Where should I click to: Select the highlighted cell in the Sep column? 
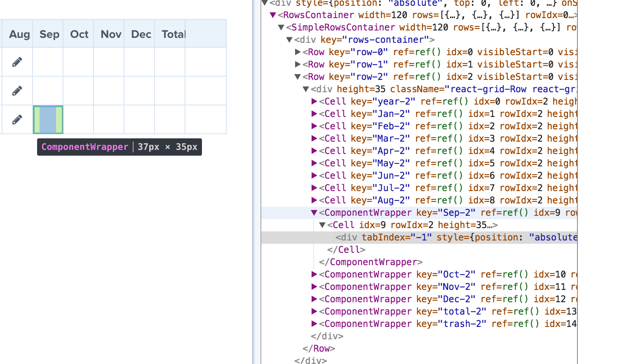[x=48, y=120]
